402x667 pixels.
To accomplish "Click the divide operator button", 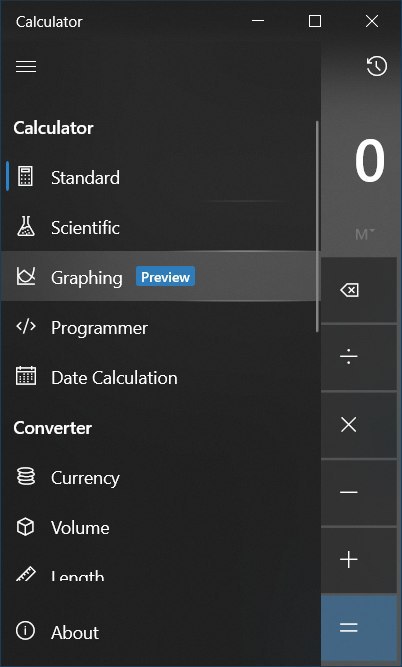I will point(359,356).
